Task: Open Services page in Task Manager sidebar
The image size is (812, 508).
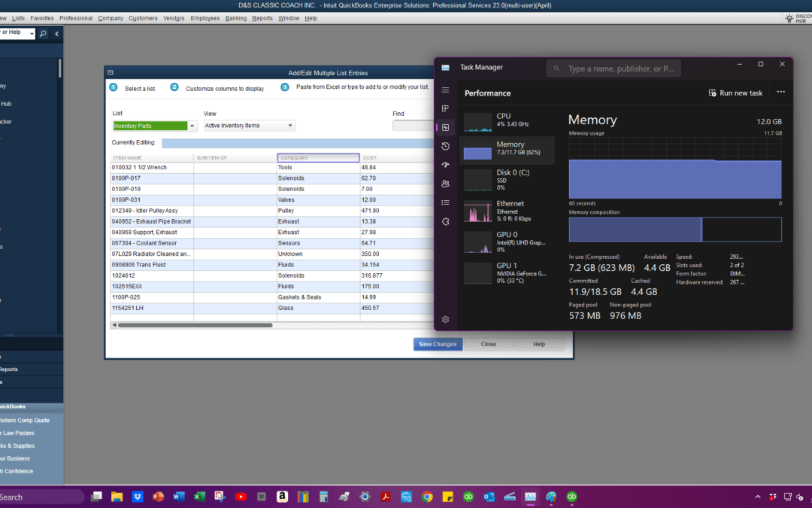Action: point(445,221)
